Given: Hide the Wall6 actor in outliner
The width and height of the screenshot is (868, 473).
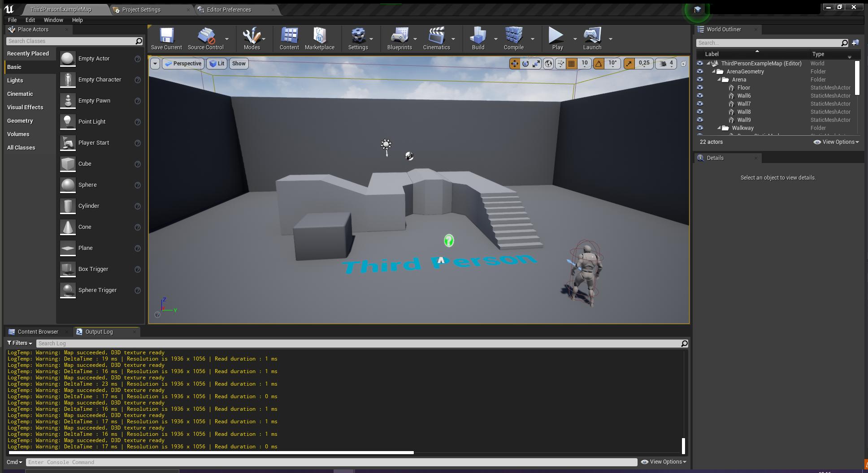Looking at the screenshot, I should (x=699, y=96).
